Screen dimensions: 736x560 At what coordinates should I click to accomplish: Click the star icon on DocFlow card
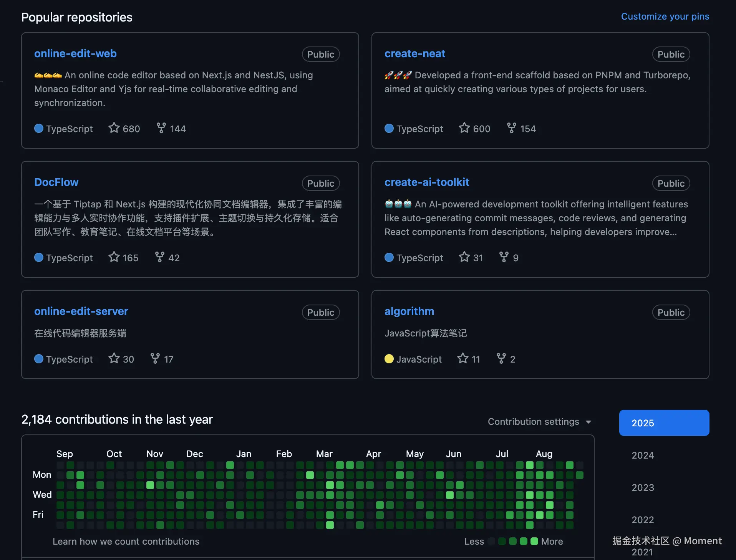[x=114, y=257]
